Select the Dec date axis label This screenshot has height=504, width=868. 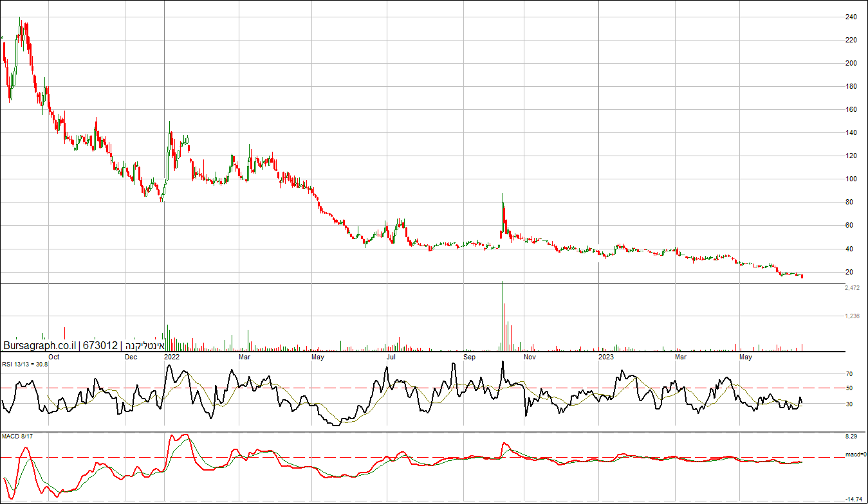tap(131, 356)
